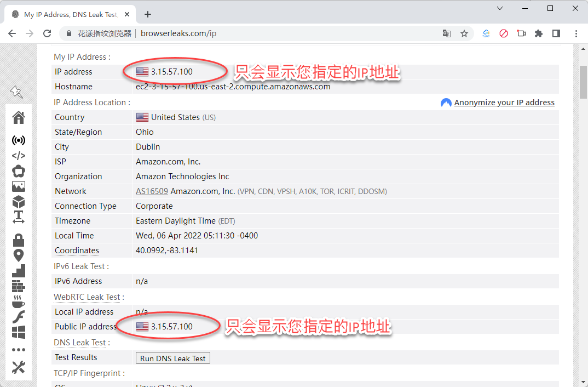Viewport: 588px width, 387px height.
Task: Open a new browser tab
Action: tap(148, 14)
